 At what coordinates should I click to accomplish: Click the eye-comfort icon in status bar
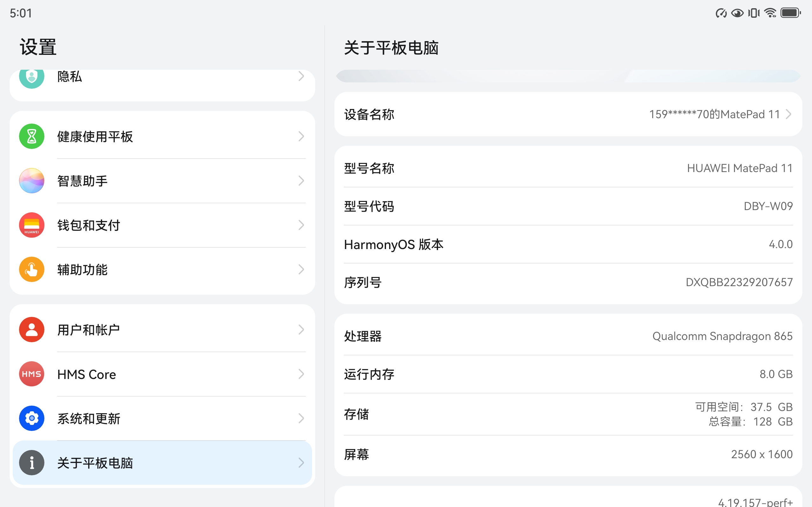click(x=737, y=13)
